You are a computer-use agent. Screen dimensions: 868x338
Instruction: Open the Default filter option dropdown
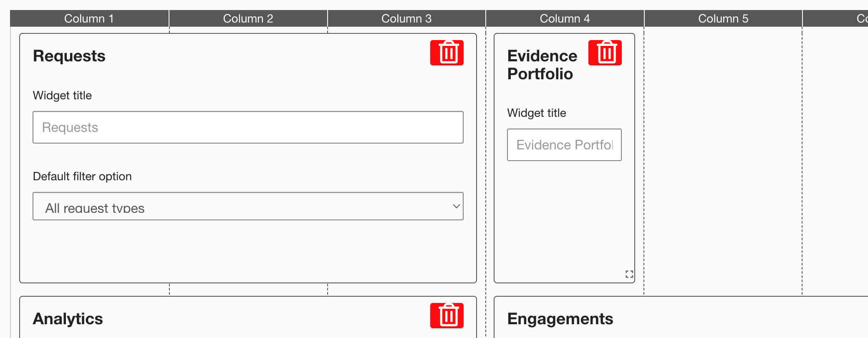pyautogui.click(x=248, y=206)
